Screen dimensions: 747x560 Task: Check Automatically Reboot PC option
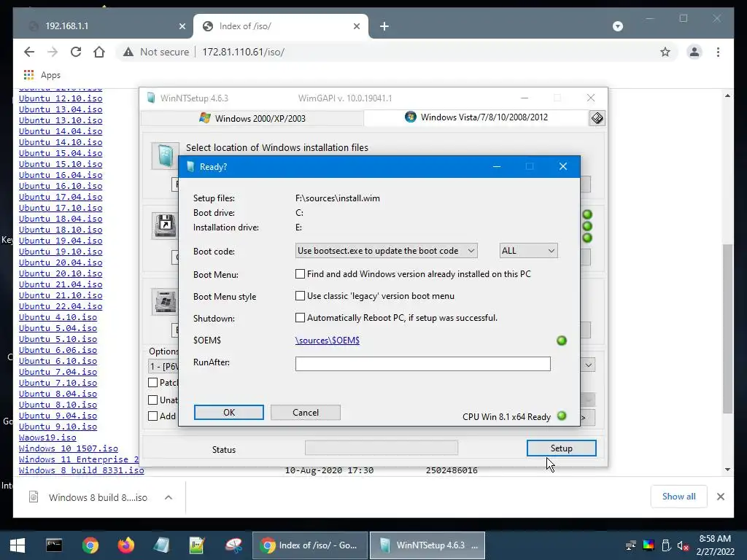tap(300, 318)
